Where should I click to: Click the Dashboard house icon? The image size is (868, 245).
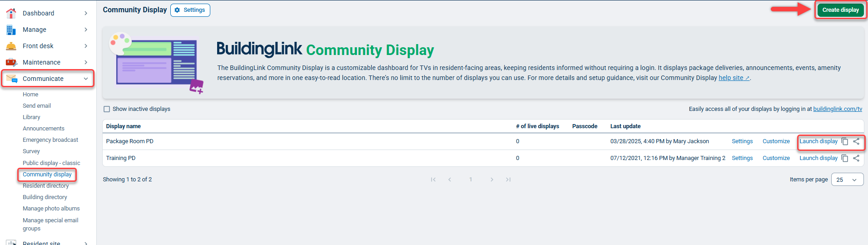coord(11,13)
